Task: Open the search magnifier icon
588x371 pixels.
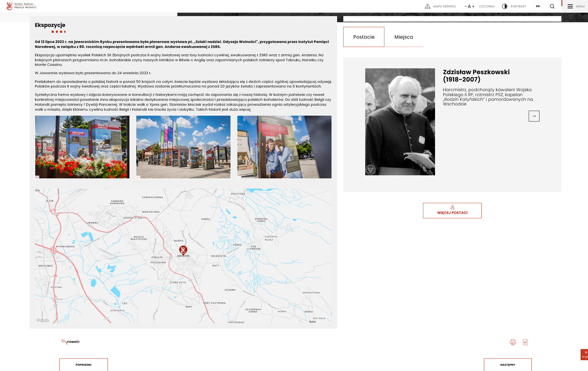Action: [552, 6]
